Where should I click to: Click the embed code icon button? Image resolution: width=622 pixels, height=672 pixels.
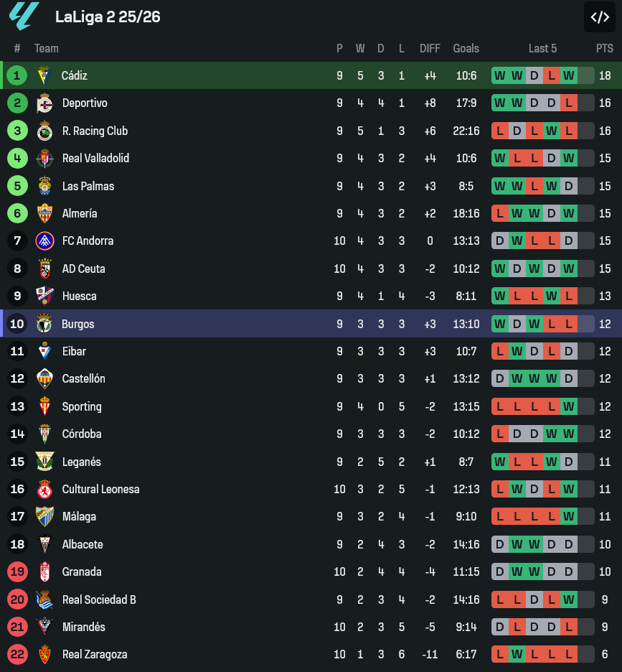coord(599,17)
